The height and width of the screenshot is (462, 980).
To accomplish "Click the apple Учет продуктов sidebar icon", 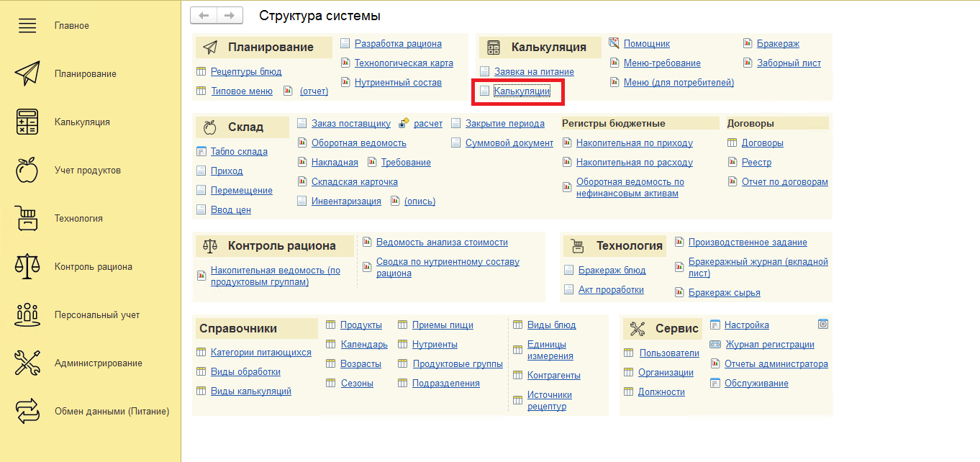I will 27,171.
